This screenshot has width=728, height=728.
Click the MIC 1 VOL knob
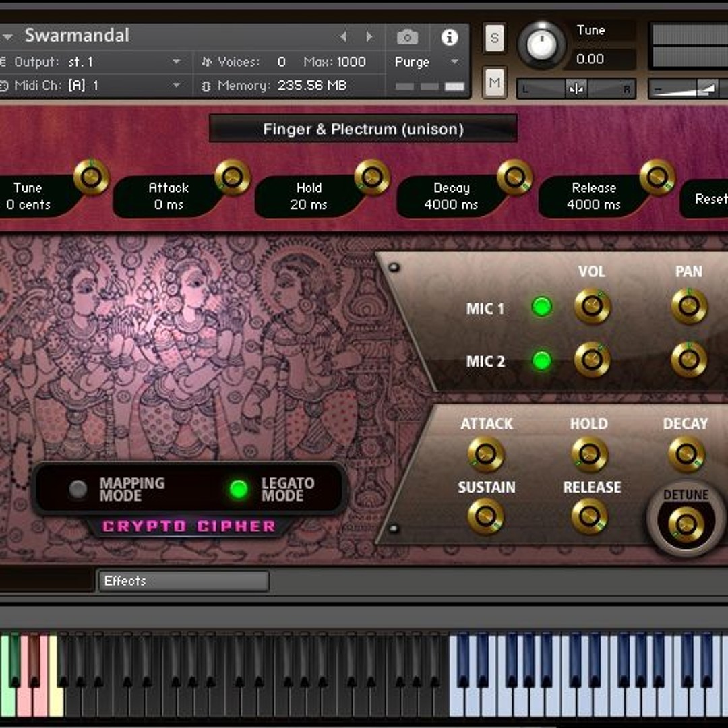click(592, 307)
